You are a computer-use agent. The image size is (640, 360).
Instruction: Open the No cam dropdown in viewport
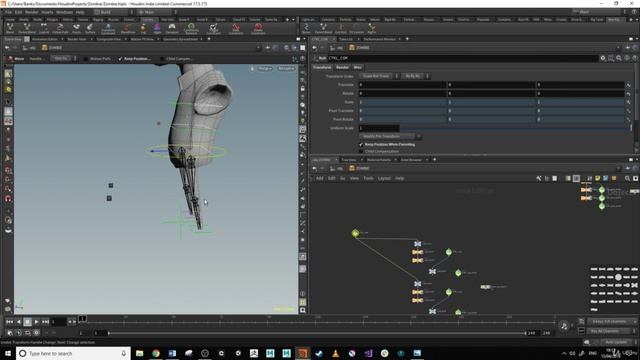pos(286,68)
